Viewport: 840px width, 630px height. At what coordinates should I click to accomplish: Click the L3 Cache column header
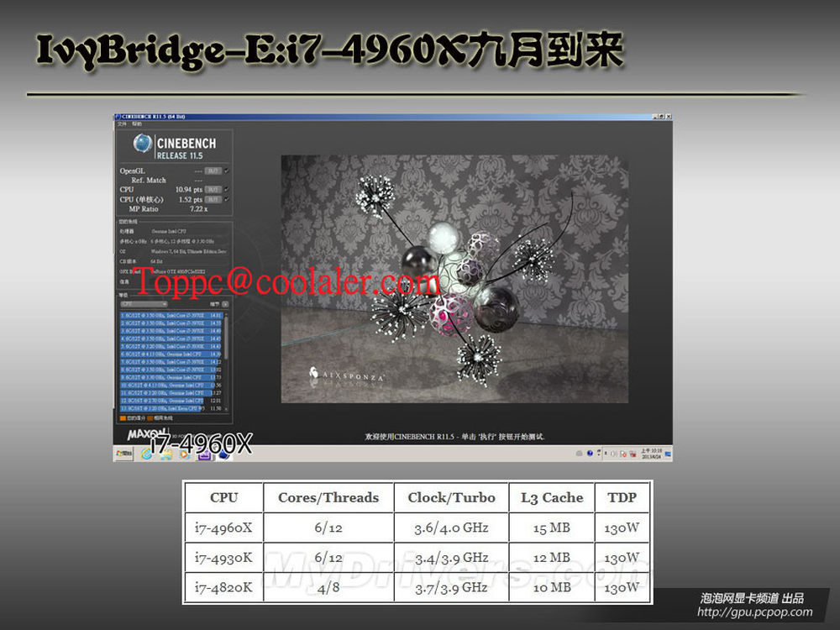(552, 497)
